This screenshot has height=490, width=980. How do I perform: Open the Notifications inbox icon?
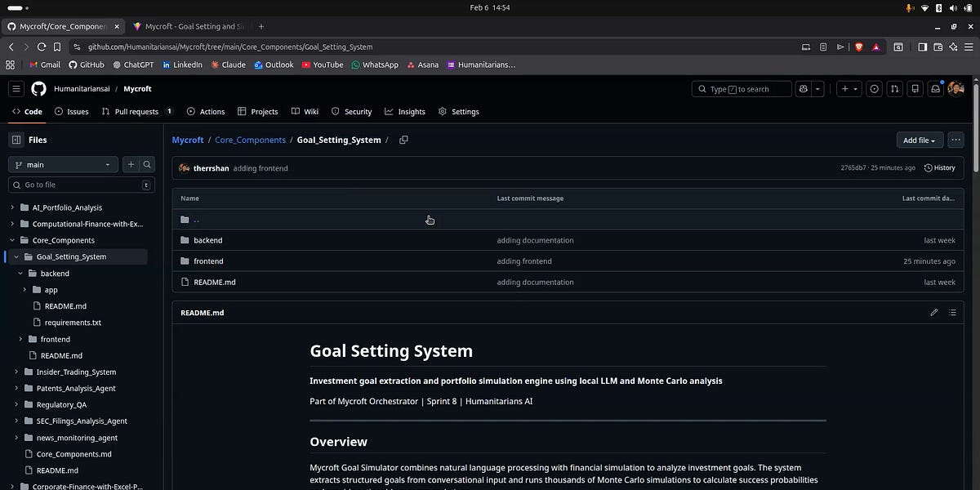[x=936, y=89]
